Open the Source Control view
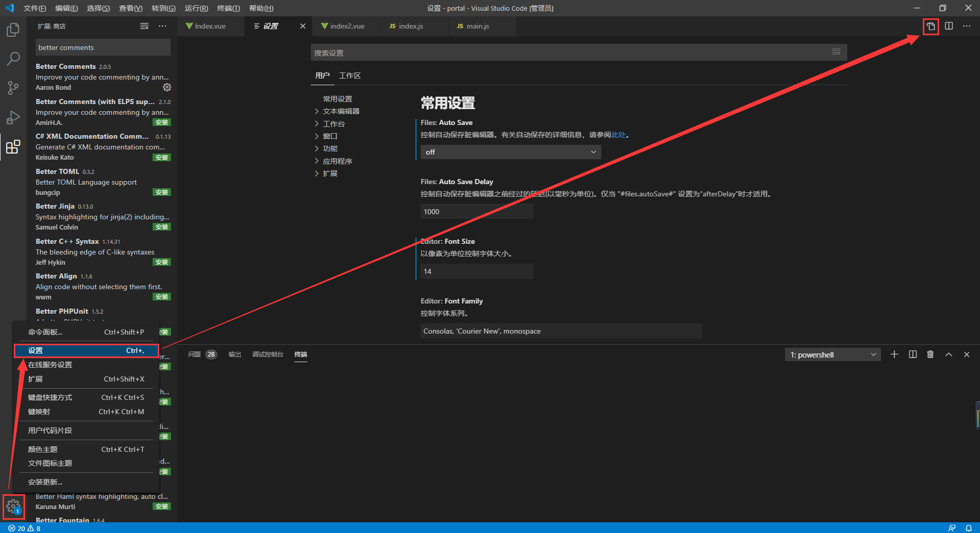 coord(13,88)
